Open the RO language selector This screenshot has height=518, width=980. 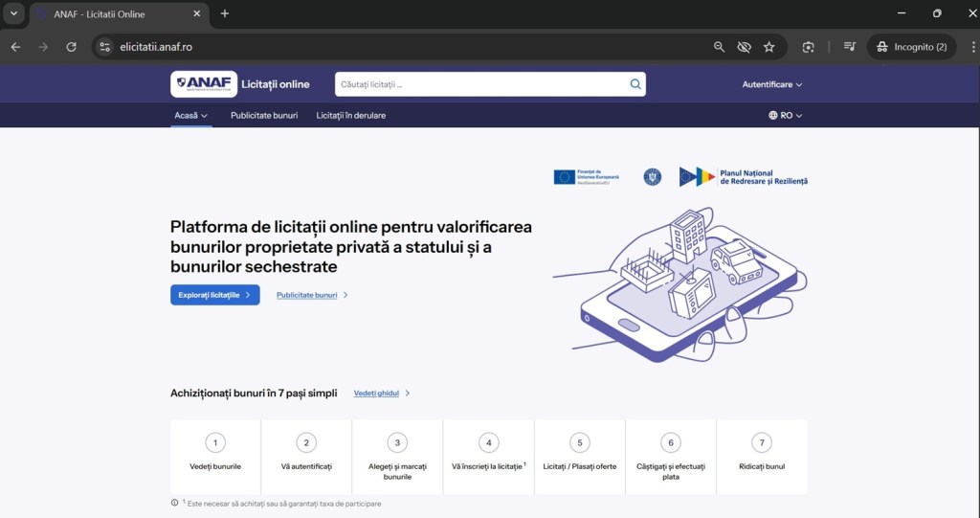[785, 115]
